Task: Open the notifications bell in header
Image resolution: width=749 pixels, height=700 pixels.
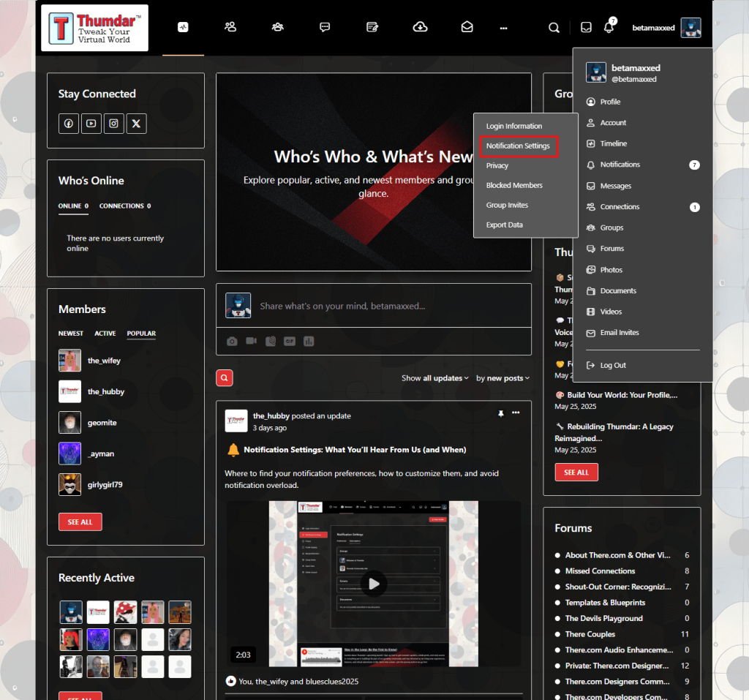Action: coord(609,27)
